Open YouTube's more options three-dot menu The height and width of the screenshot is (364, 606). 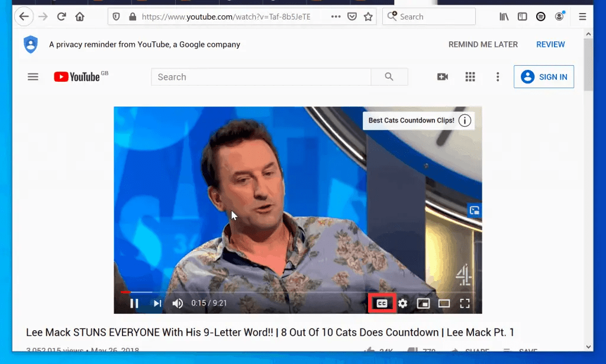[498, 76]
